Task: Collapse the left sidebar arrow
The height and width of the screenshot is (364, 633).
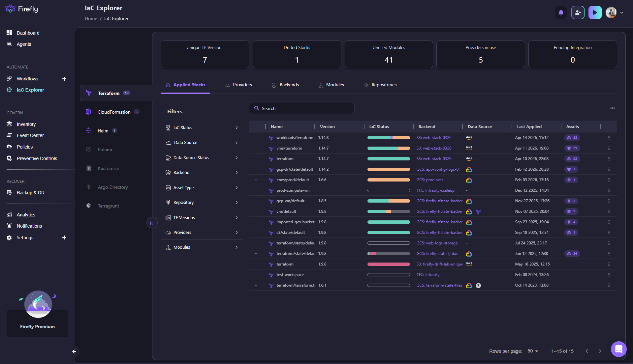Action: (74, 351)
